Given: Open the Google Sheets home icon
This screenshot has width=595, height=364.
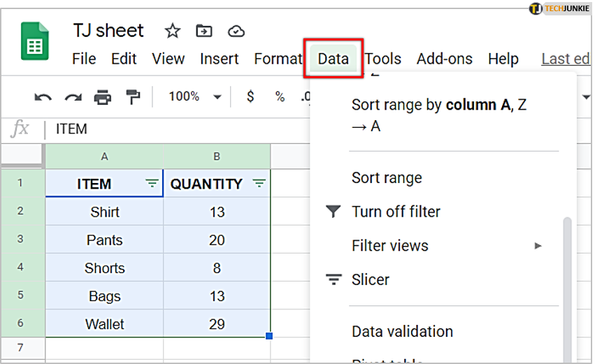Looking at the screenshot, I should click(34, 41).
